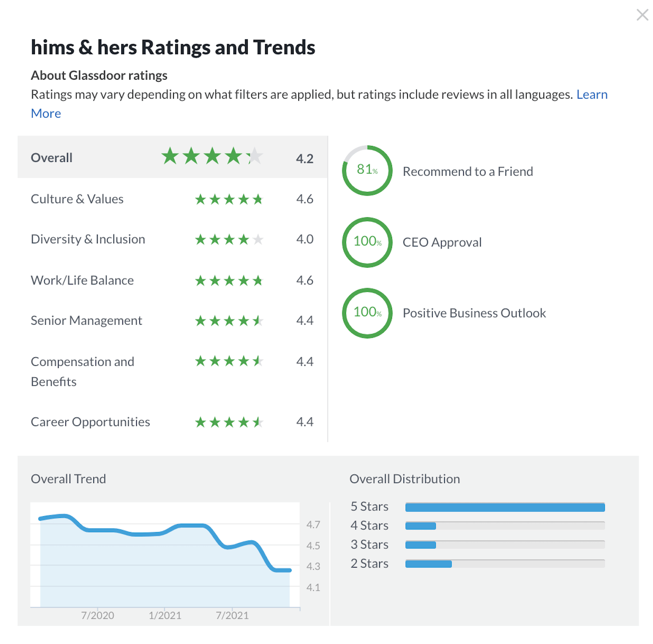Click the Overall 4.2 score value
The image size is (653, 644).
pyautogui.click(x=305, y=158)
